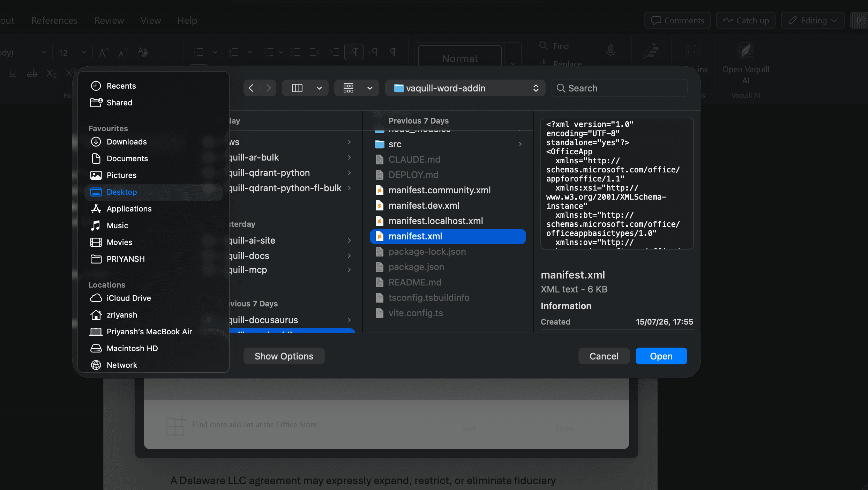
Task: Toggle show paragraph marks in Word
Action: (393, 52)
